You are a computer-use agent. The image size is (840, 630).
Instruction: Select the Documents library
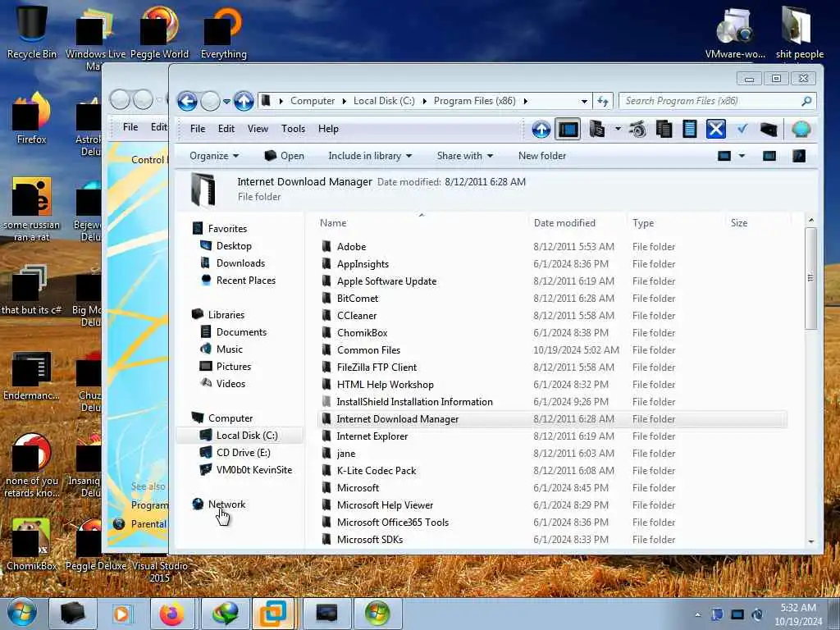pyautogui.click(x=241, y=332)
